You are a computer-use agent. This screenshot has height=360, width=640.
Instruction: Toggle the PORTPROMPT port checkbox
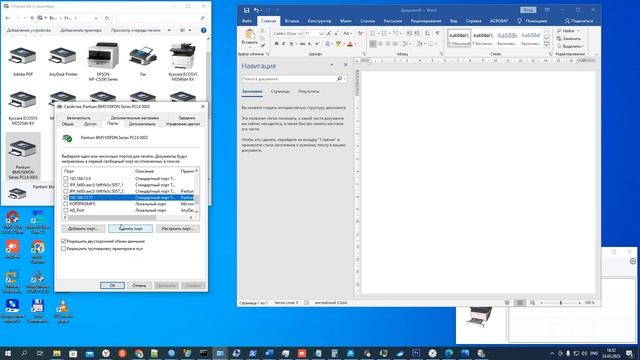coord(66,204)
